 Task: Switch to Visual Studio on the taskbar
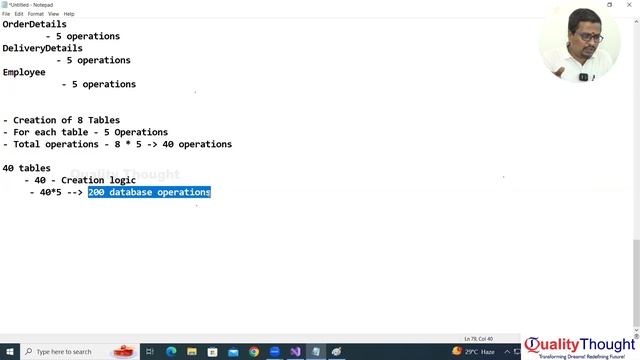[296, 351]
